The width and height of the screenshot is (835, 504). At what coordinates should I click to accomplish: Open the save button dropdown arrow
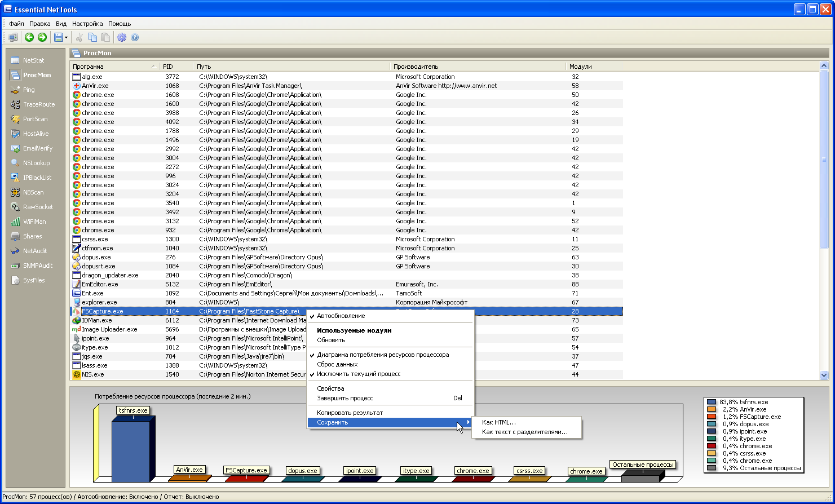click(67, 38)
